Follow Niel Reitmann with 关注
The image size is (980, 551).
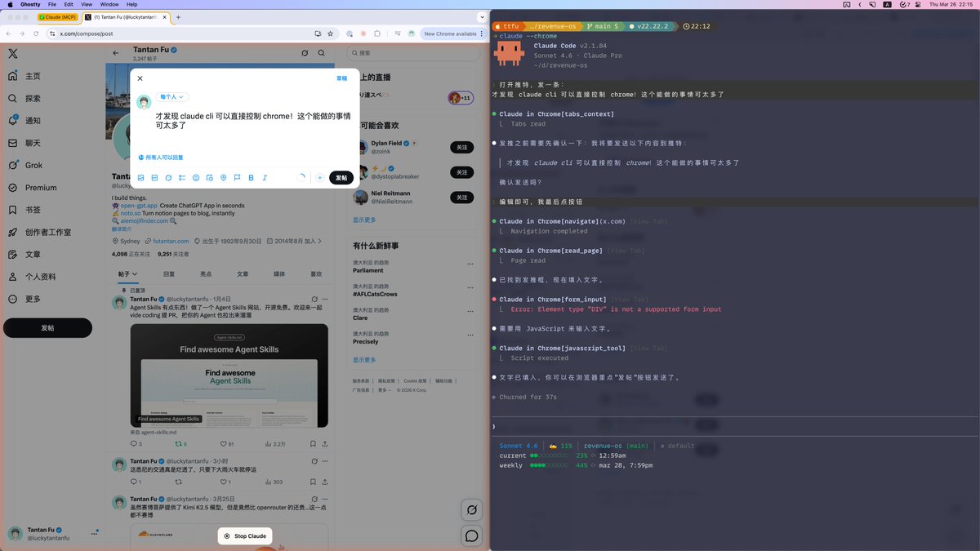(461, 198)
